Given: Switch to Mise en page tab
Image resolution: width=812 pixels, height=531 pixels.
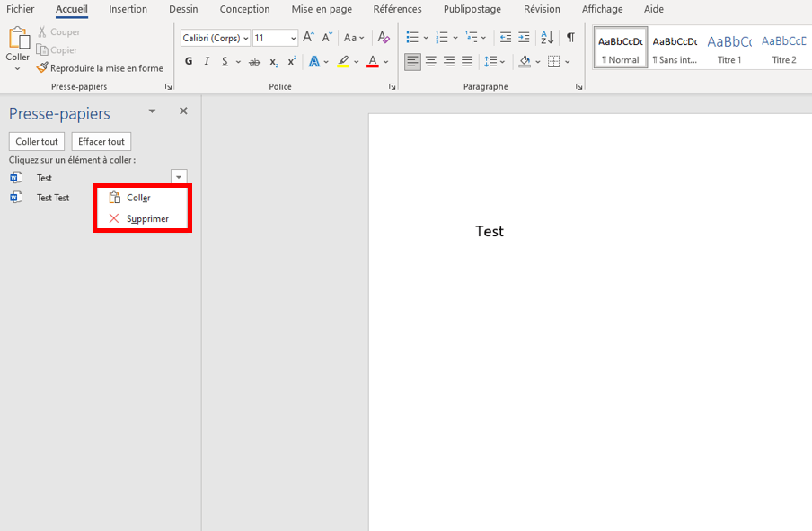Looking at the screenshot, I should (322, 9).
